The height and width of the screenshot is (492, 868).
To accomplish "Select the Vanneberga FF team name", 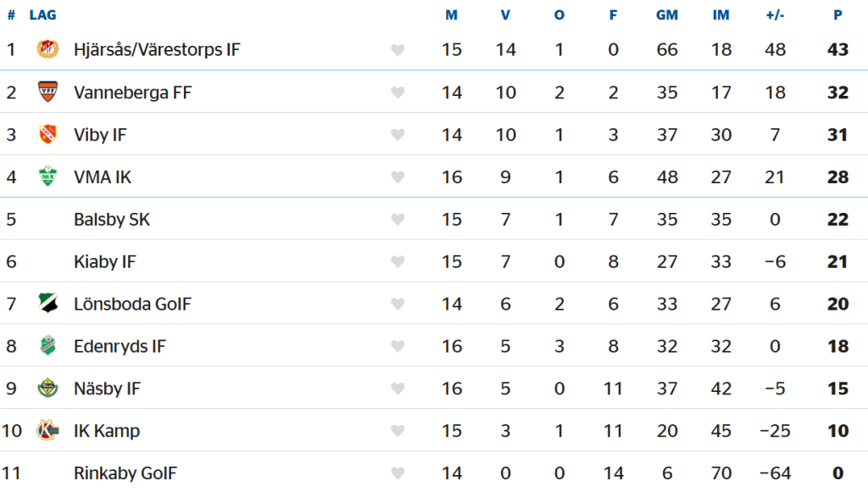I will (x=133, y=92).
